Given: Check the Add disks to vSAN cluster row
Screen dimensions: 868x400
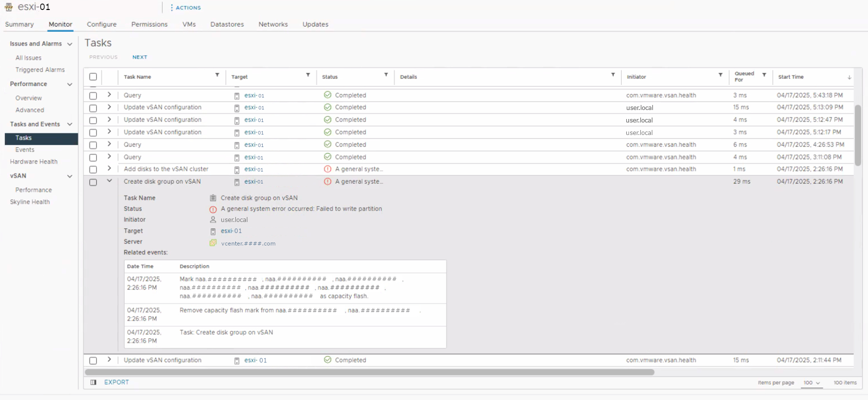Looking at the screenshot, I should (93, 170).
